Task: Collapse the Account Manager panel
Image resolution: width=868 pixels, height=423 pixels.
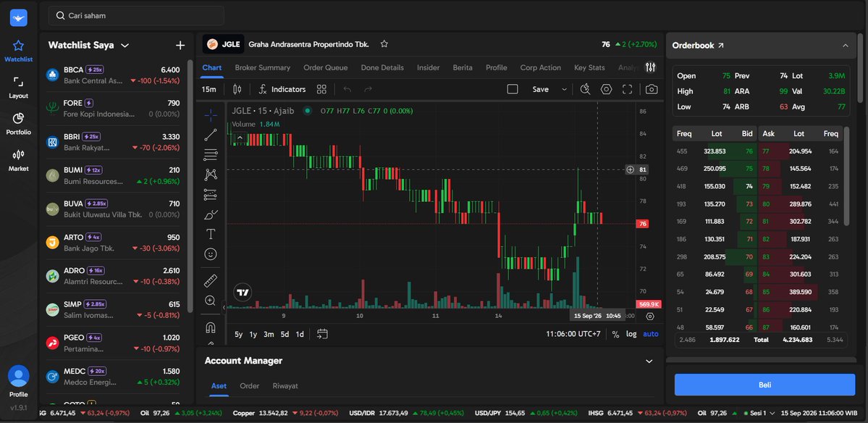Action: click(x=649, y=361)
